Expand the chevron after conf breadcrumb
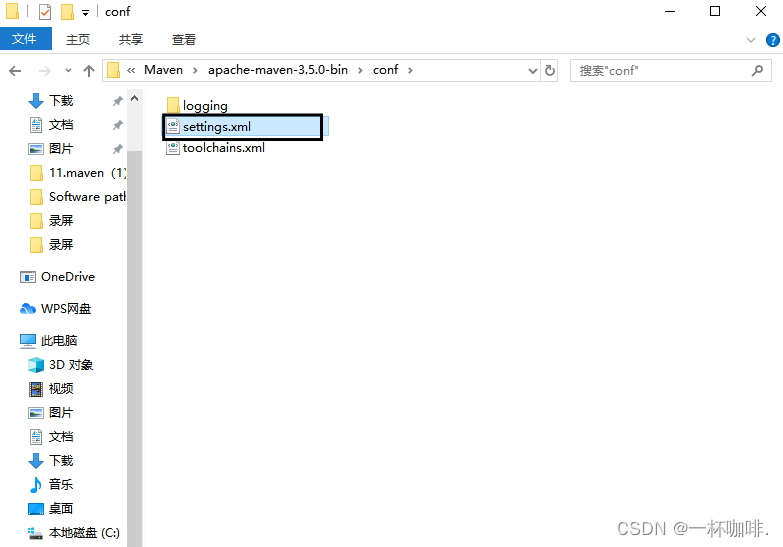 [410, 70]
